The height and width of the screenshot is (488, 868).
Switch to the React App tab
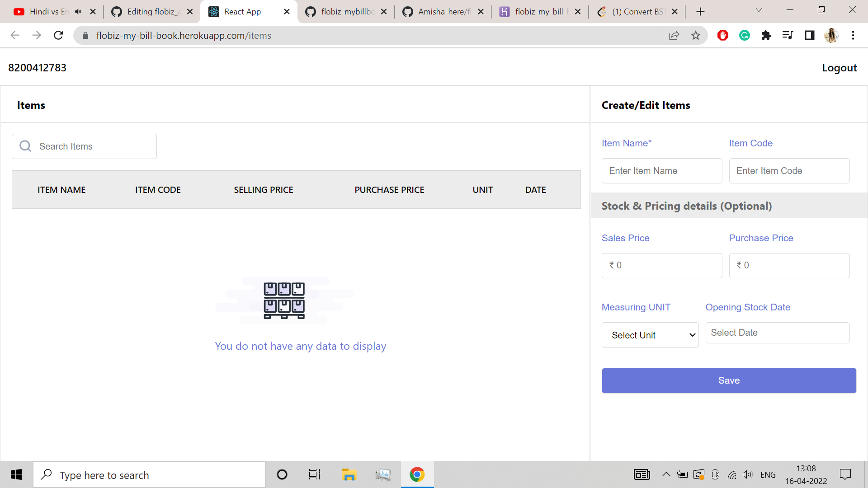click(242, 11)
